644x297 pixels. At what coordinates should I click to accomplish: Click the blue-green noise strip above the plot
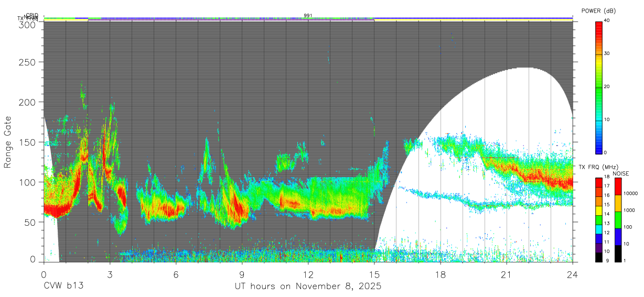point(308,18)
